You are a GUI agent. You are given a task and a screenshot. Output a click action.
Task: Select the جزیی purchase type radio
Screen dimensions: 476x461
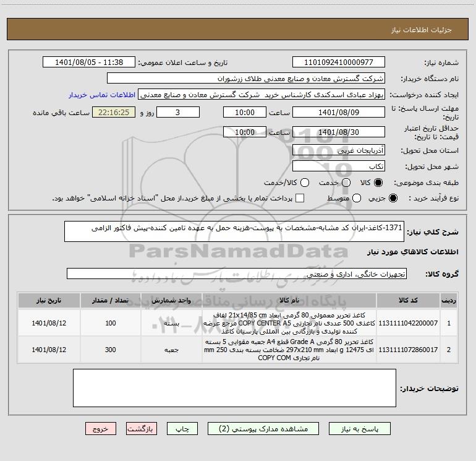pos(393,198)
